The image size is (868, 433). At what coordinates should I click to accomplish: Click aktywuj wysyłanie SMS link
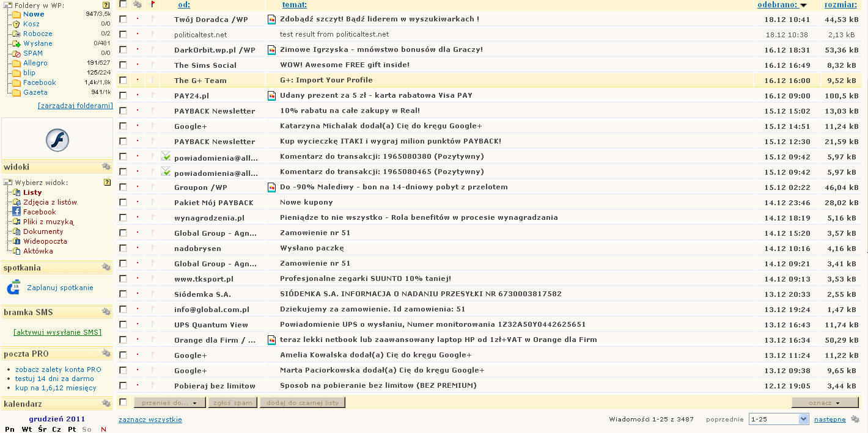[x=57, y=332]
